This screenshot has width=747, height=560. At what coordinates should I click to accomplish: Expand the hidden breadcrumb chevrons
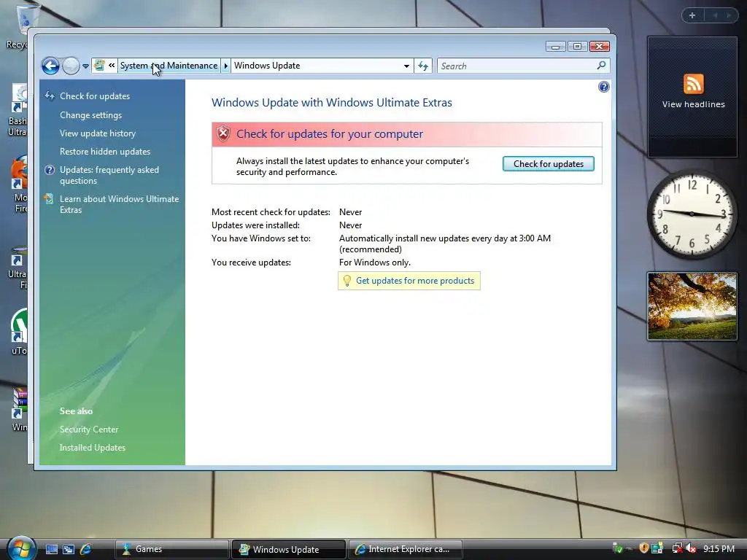112,65
